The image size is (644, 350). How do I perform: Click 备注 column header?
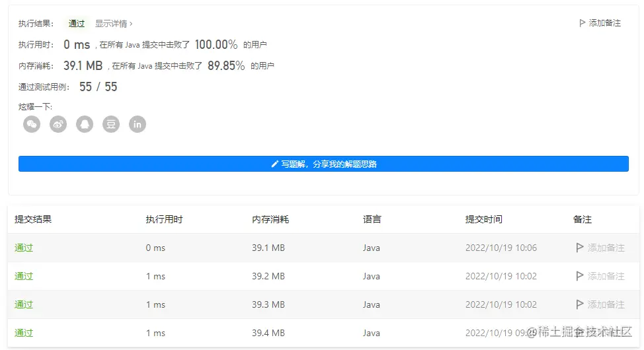583,219
